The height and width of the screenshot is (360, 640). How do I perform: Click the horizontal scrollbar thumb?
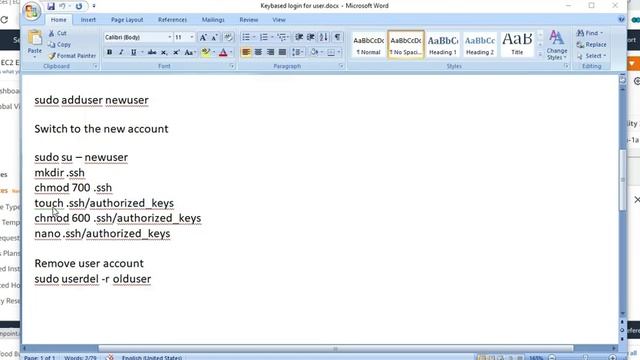pyautogui.click(x=336, y=349)
